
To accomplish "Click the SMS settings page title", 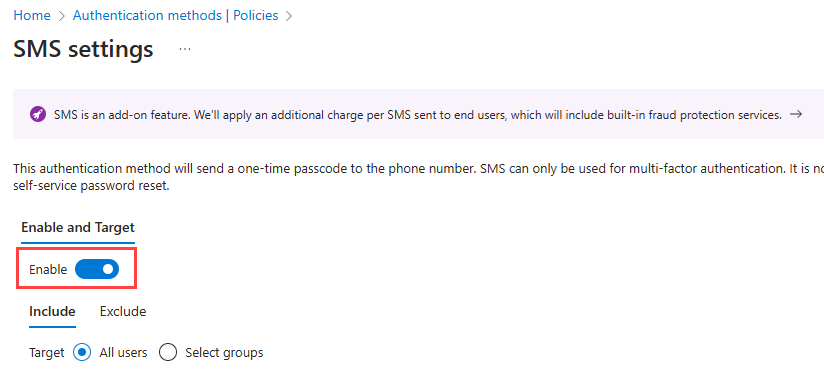I will (83, 49).
